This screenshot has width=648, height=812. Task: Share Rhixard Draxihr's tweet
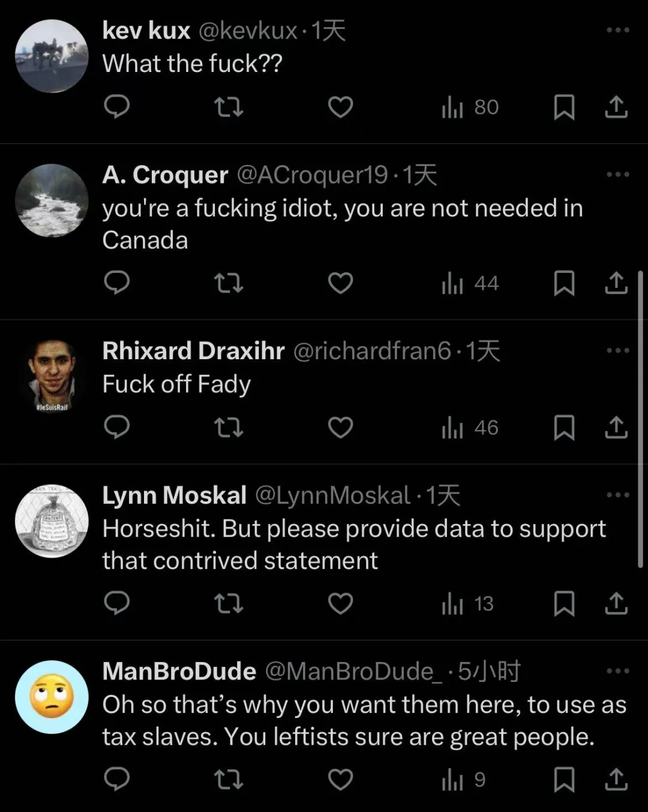[616, 428]
